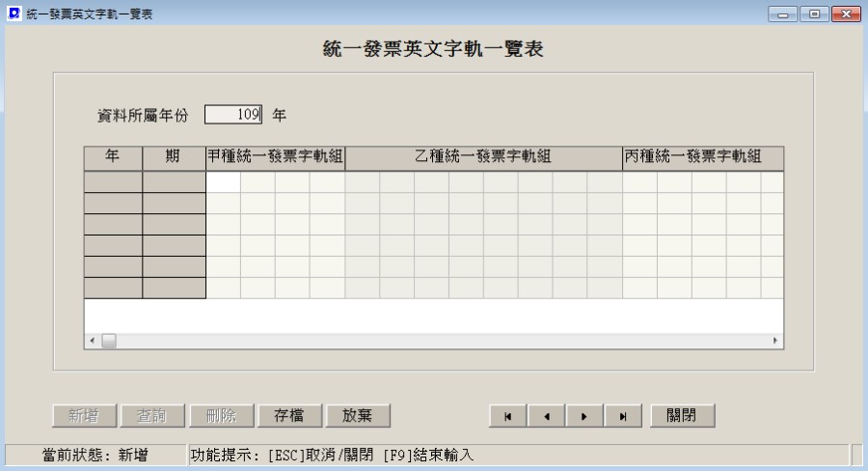
Task: Focus the 資料所屬年份 year field
Action: pyautogui.click(x=233, y=115)
